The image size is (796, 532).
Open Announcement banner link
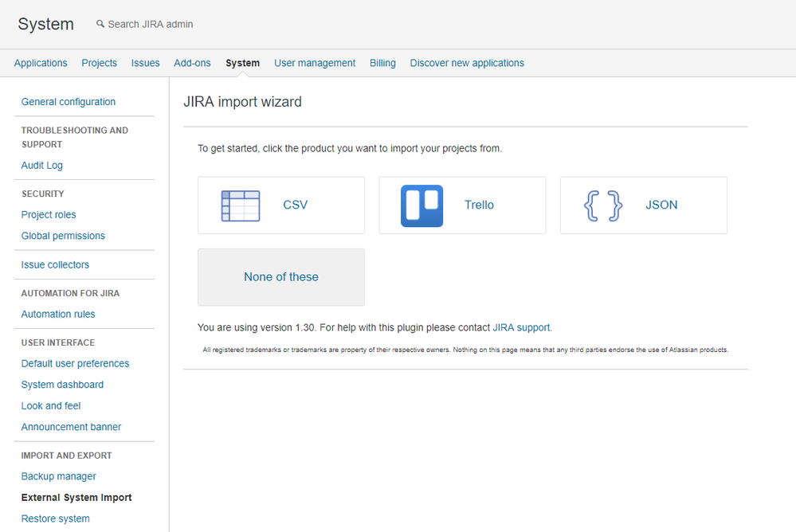point(71,427)
